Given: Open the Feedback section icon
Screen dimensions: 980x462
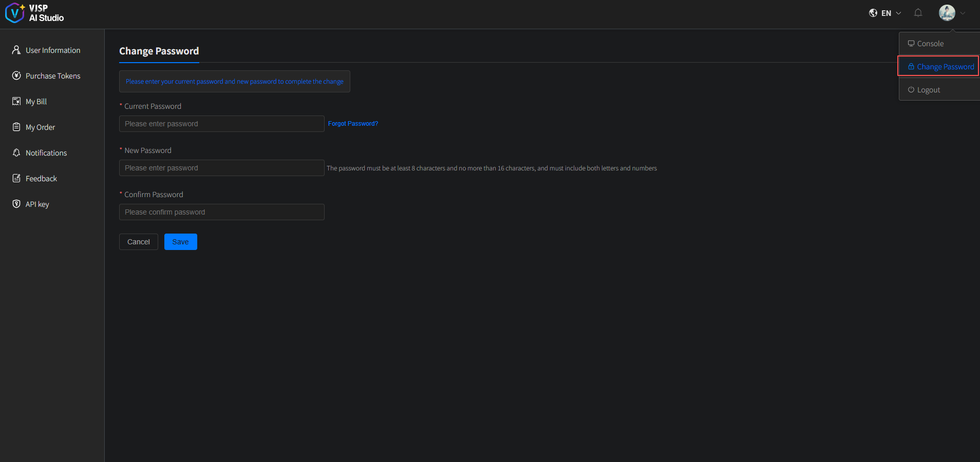Looking at the screenshot, I should tap(16, 178).
